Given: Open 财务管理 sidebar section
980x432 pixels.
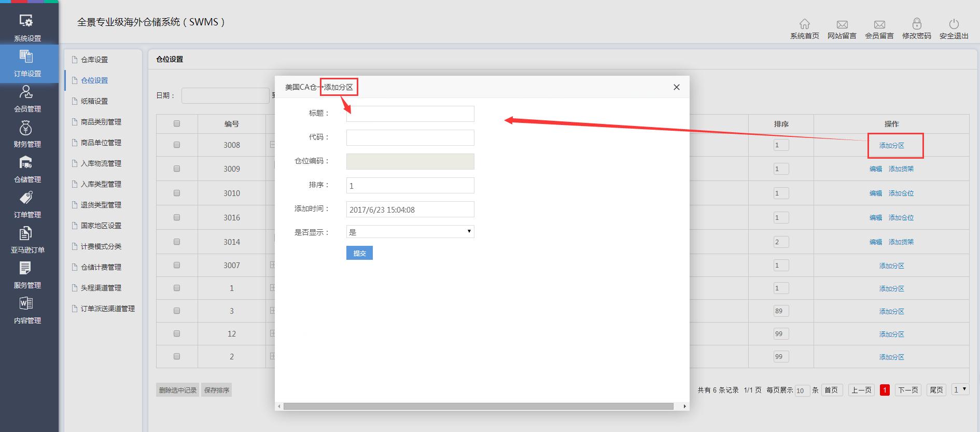Looking at the screenshot, I should click(x=27, y=134).
